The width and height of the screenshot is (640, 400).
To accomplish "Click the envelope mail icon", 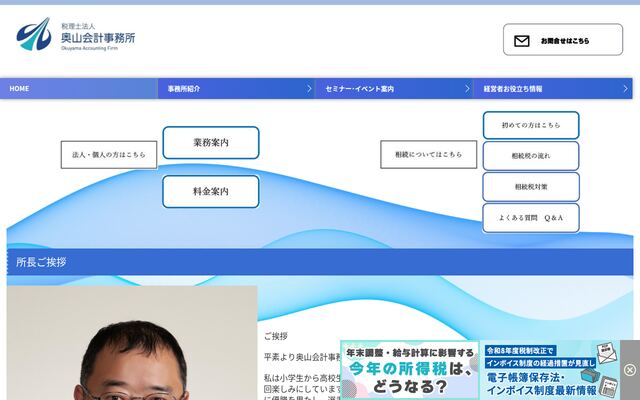I will point(522,41).
